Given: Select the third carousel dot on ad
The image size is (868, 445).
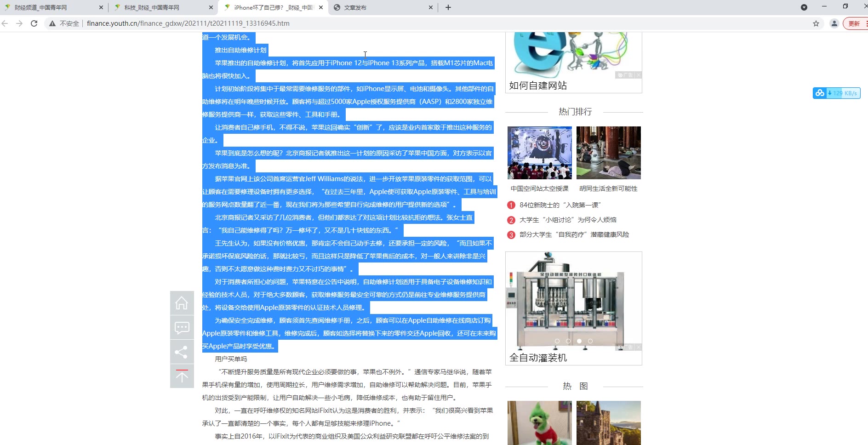Looking at the screenshot, I should click(579, 341).
